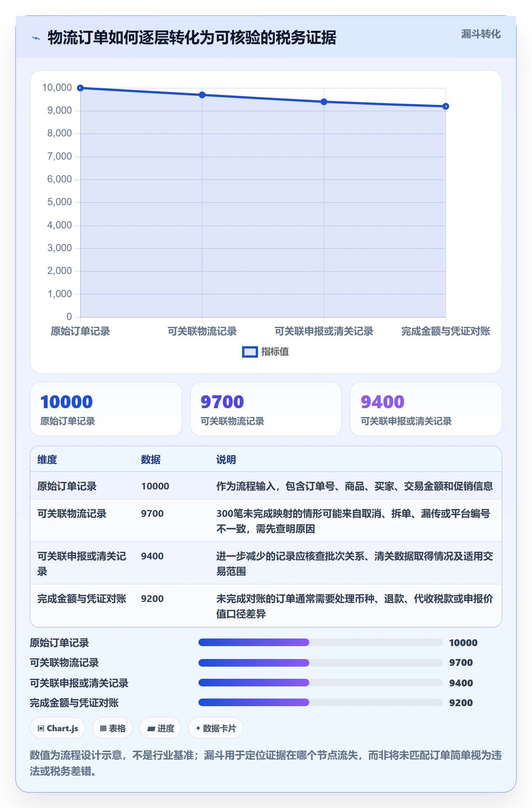Select the 可关联申报或清关记录 table row cell
532x808 pixels.
click(82, 564)
